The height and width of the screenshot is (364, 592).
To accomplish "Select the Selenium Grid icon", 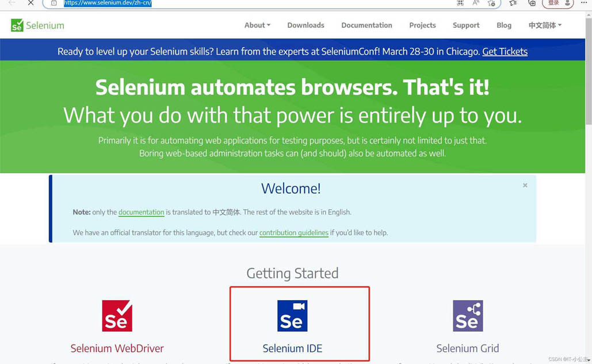I will (x=468, y=316).
